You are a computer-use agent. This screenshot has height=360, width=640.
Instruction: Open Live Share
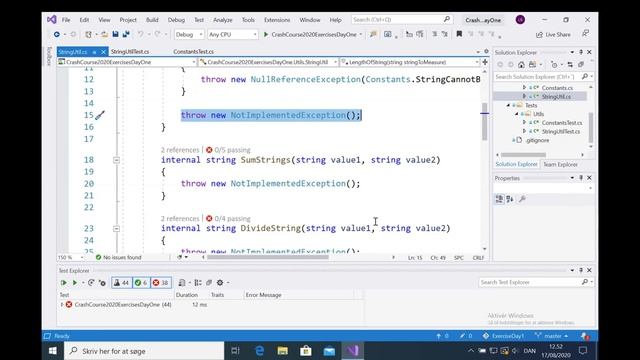click(x=553, y=35)
